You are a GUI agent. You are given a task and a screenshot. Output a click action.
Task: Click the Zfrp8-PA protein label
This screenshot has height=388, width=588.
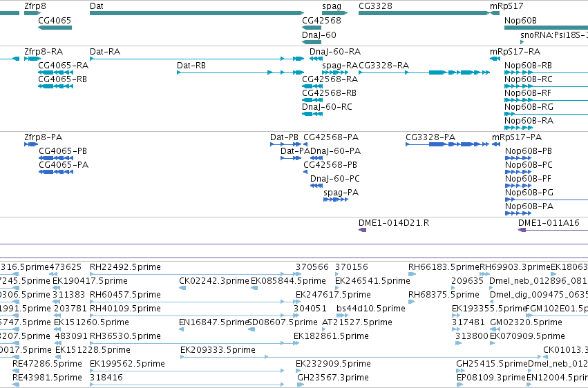(43, 137)
